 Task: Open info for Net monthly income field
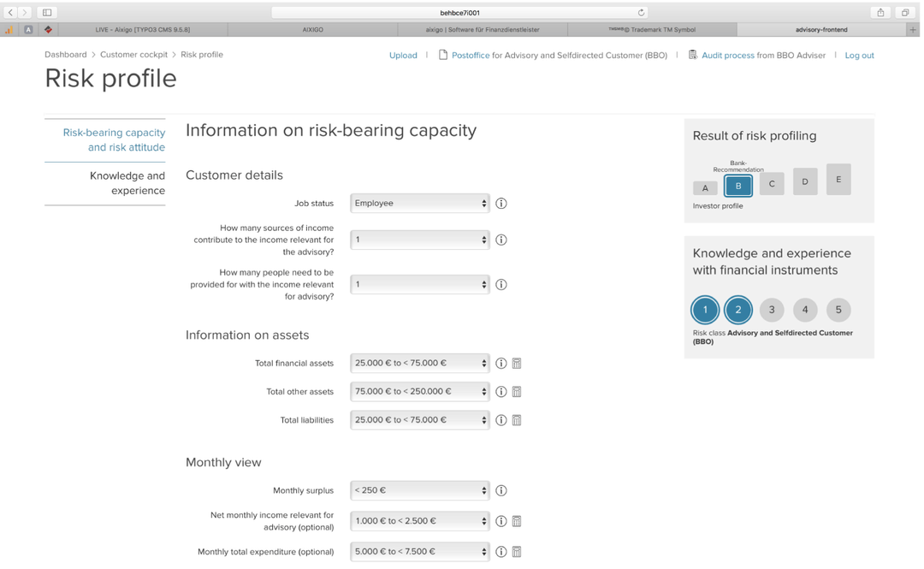[x=500, y=520]
